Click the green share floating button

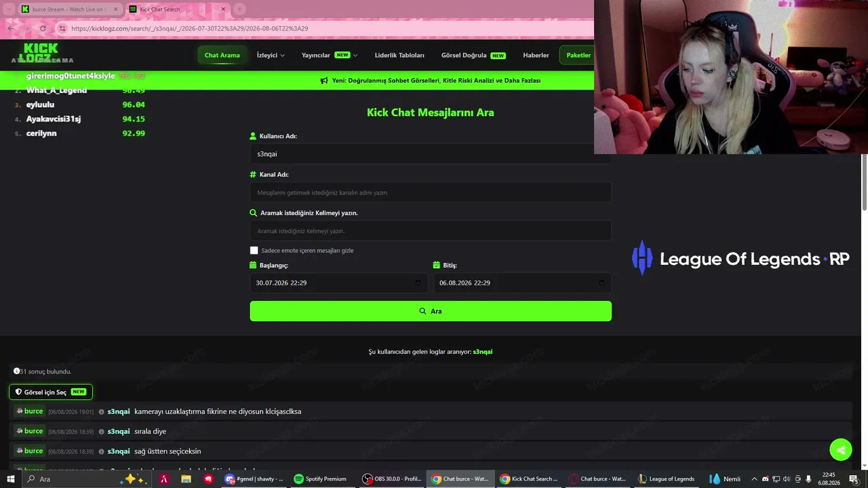point(841,450)
